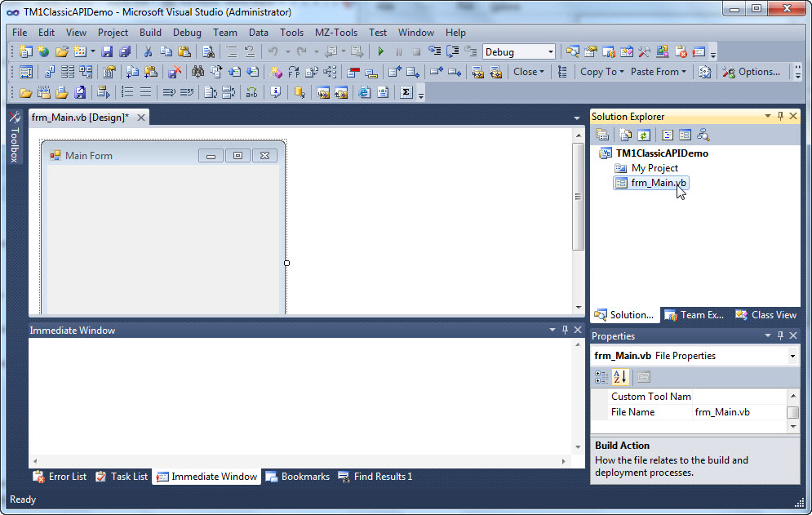Image resolution: width=812 pixels, height=515 pixels.
Task: Click the Paste clipboard icon
Action: pyautogui.click(x=184, y=51)
